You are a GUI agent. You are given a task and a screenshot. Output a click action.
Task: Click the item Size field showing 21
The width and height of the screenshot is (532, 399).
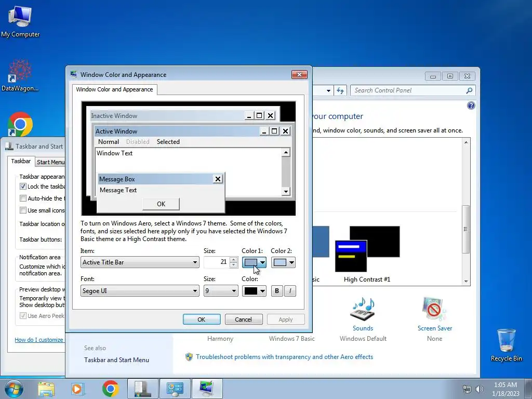[217, 262]
